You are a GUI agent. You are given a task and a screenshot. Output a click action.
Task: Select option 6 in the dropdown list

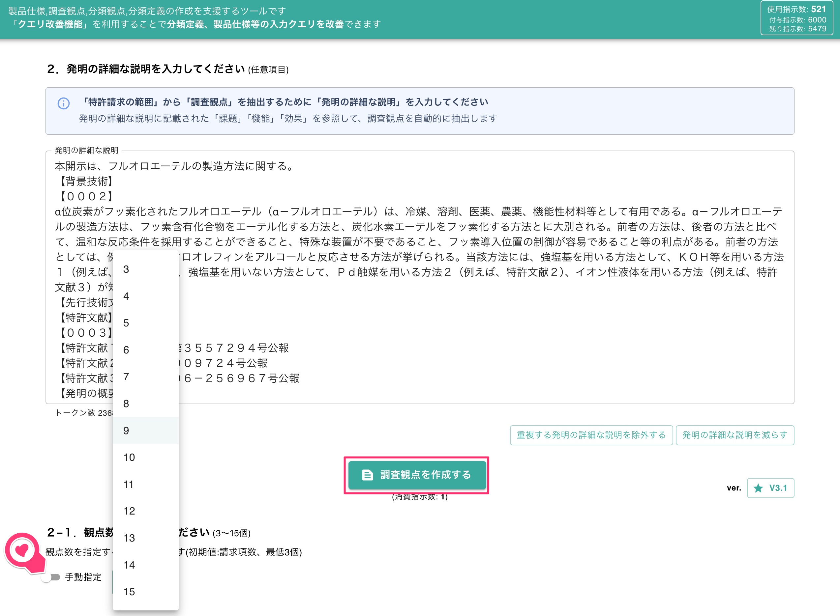(145, 350)
